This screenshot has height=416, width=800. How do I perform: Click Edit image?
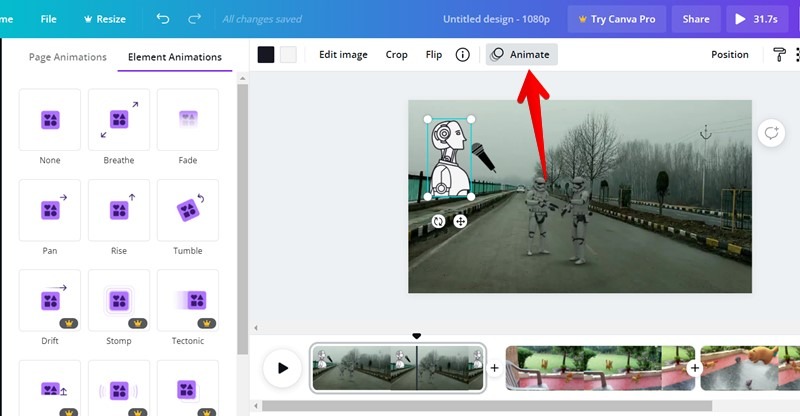click(343, 55)
